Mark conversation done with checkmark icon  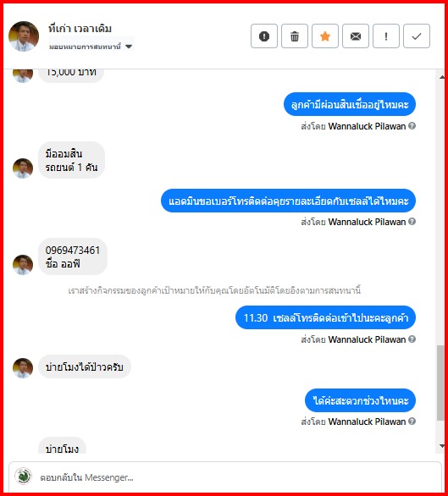click(417, 36)
